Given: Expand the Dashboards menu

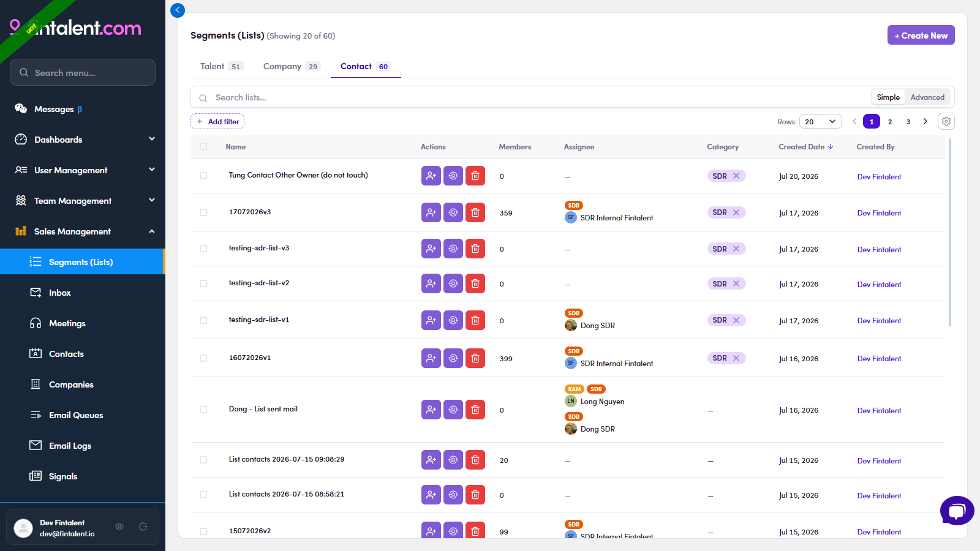Looking at the screenshot, I should (83, 140).
